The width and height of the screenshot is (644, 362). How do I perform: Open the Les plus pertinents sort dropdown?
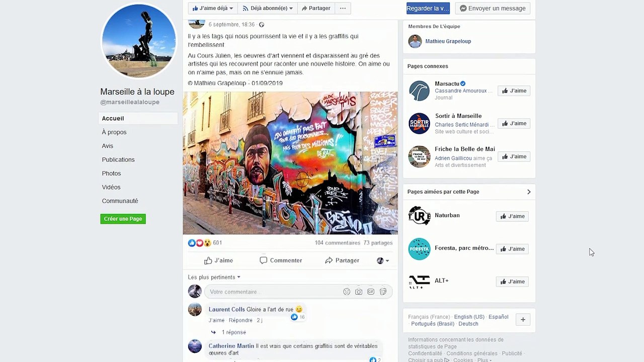pyautogui.click(x=214, y=277)
